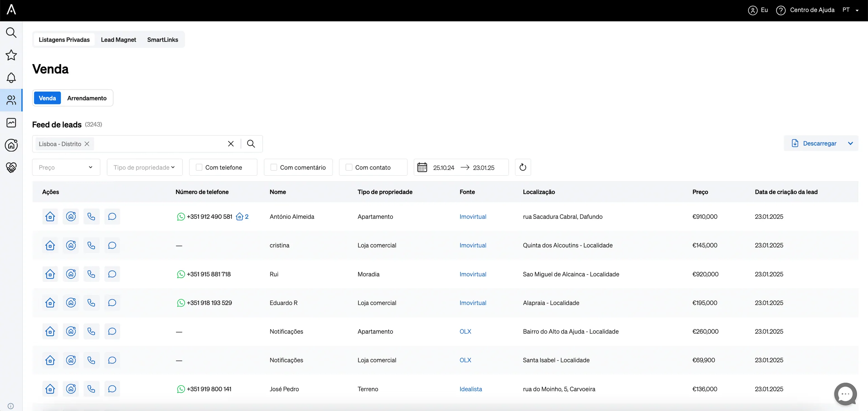Enable Com comentário checkbox

click(x=274, y=167)
